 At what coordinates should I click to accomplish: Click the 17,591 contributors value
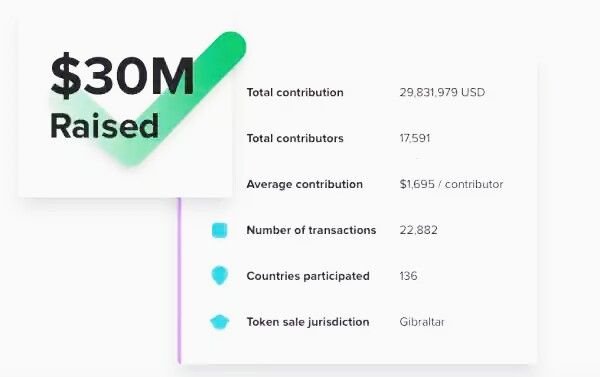415,138
